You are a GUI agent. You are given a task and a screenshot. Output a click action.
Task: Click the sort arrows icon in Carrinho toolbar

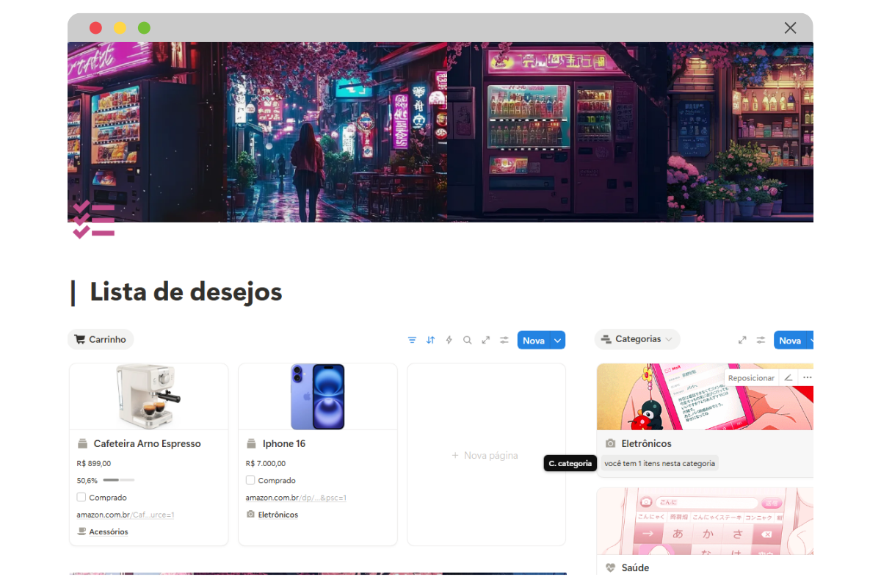click(x=430, y=340)
